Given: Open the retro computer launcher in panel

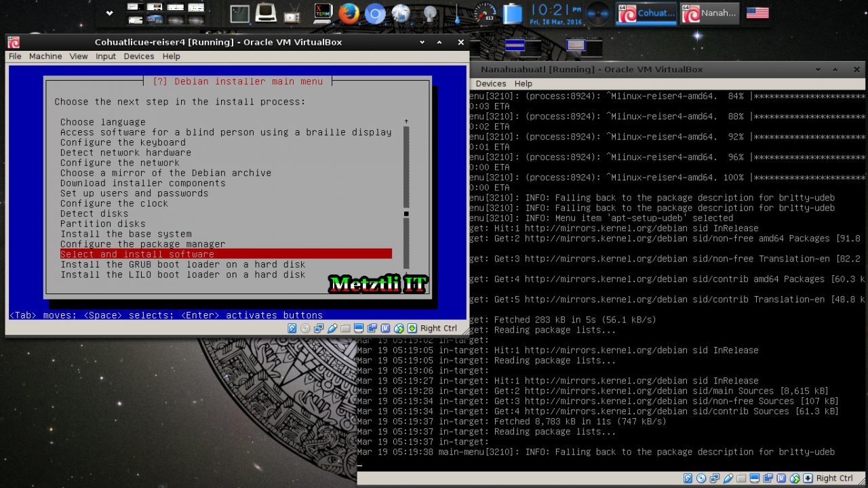Looking at the screenshot, I should 266,13.
